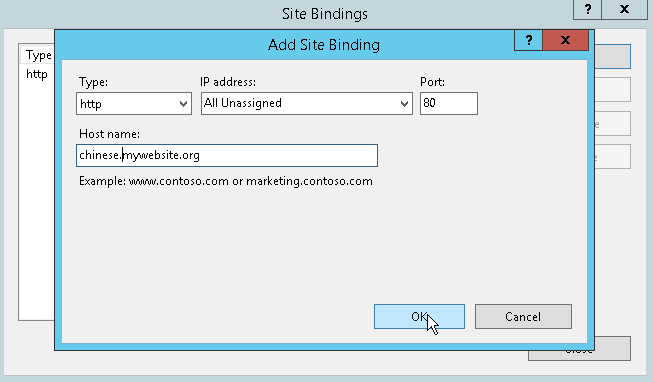Click the "http" value in the Type combo box

[x=91, y=104]
